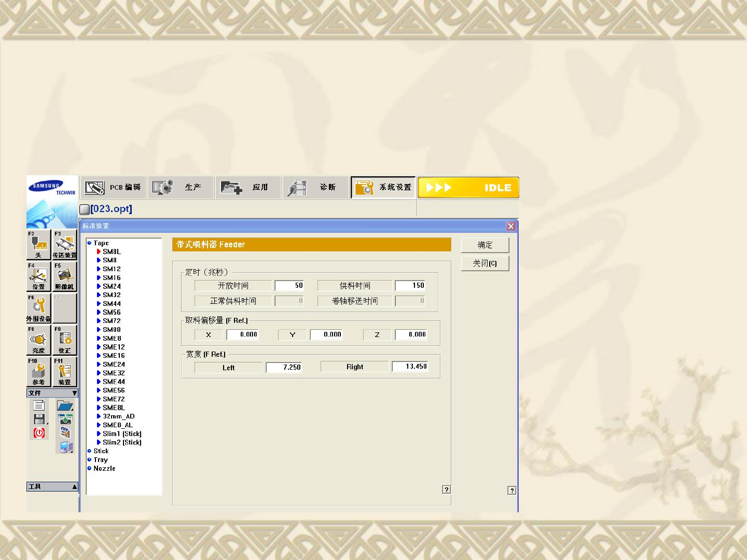This screenshot has height=560, width=747.
Task: Expand the Nozzle tree node
Action: [x=89, y=468]
